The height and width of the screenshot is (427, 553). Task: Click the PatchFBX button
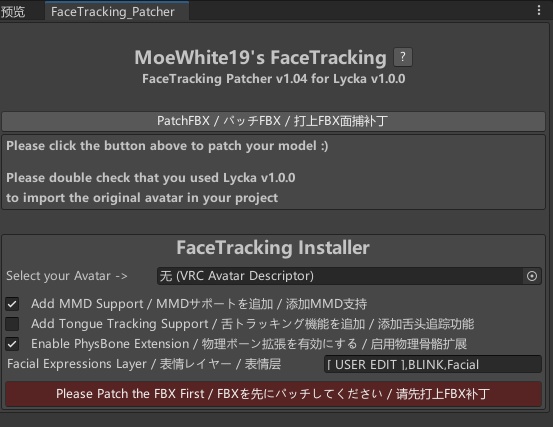[273, 121]
